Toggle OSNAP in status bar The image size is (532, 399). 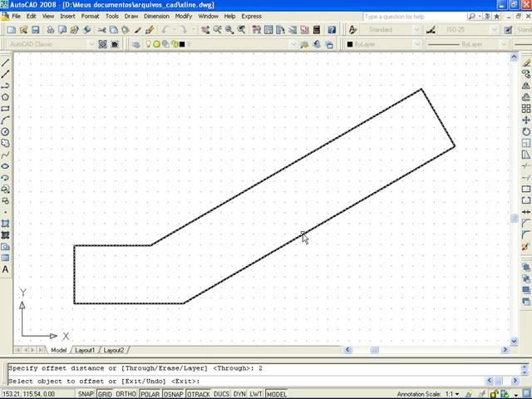[174, 394]
